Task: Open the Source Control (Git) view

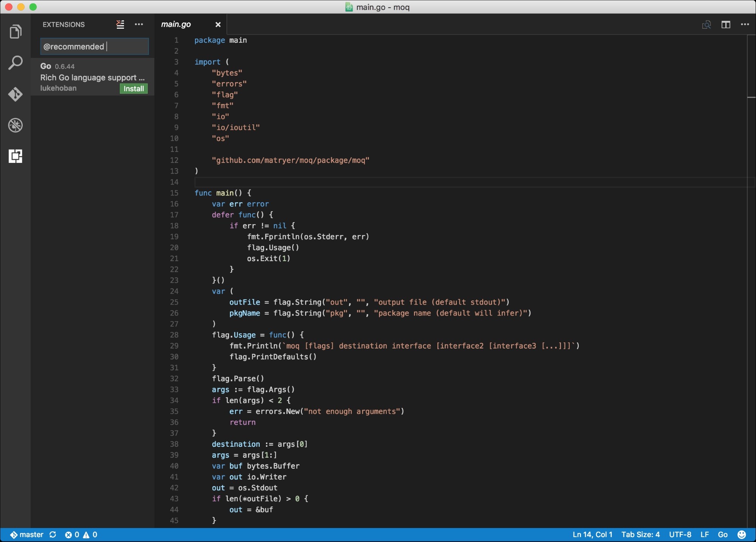Action: click(x=15, y=94)
